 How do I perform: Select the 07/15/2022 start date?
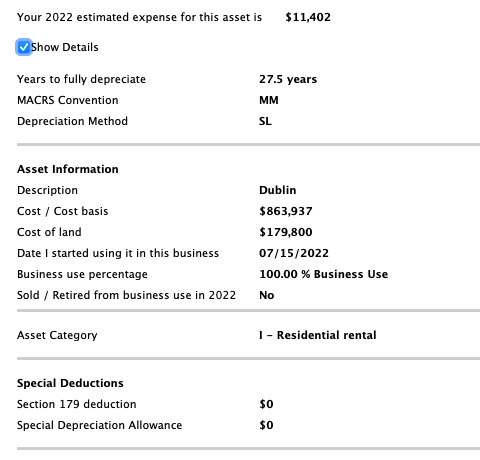click(x=294, y=253)
